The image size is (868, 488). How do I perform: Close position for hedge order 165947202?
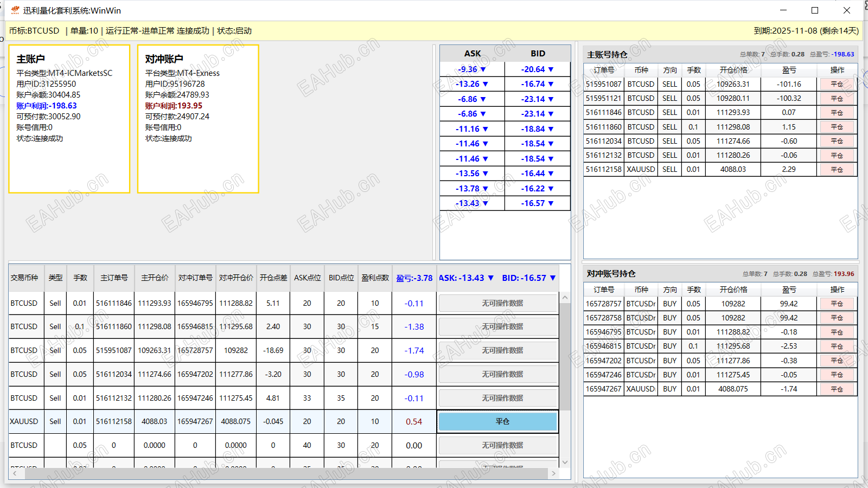(x=837, y=361)
